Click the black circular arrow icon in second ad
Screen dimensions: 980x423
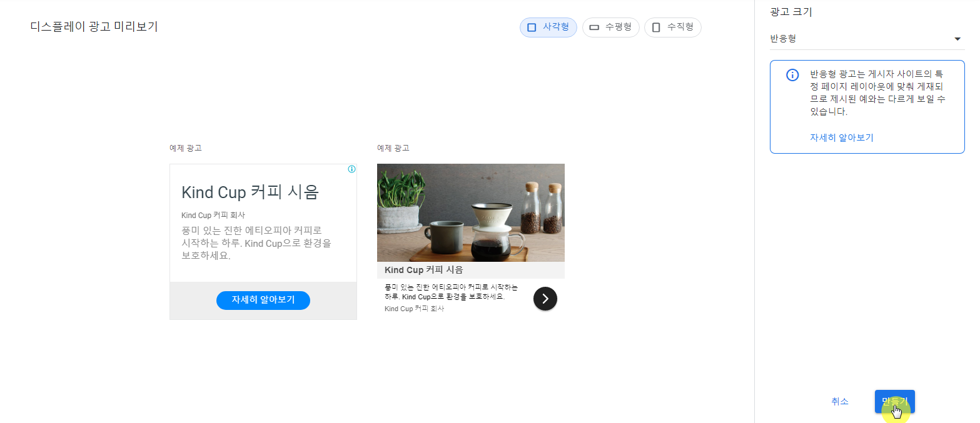(545, 299)
